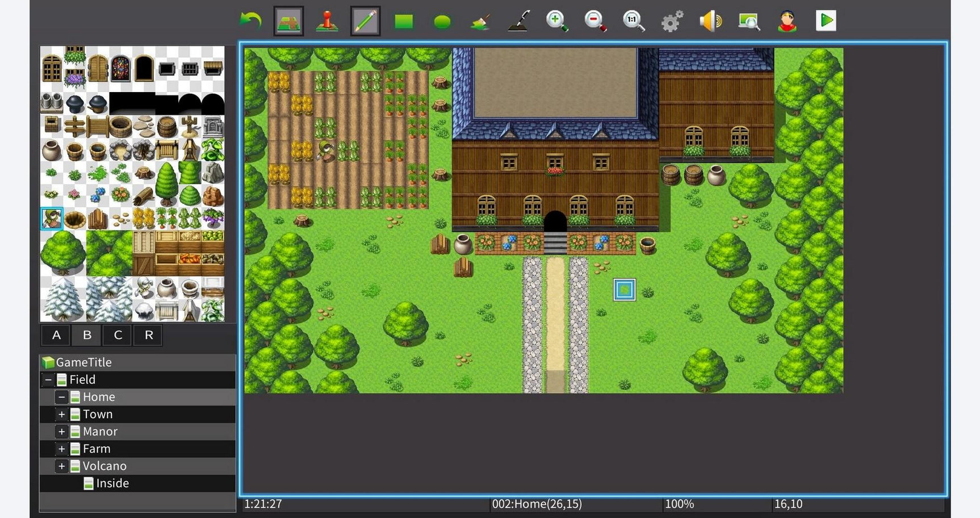
Task: Open the Search dialog
Action: (749, 20)
